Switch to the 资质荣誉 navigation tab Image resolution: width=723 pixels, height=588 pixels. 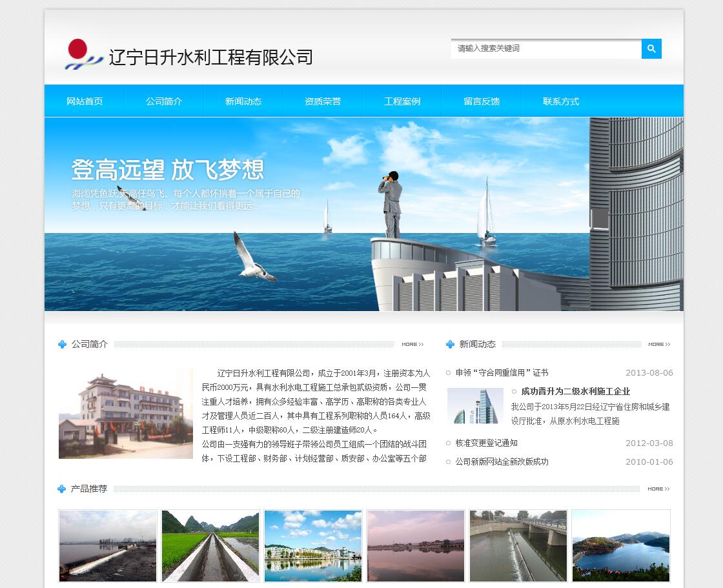[x=323, y=101]
